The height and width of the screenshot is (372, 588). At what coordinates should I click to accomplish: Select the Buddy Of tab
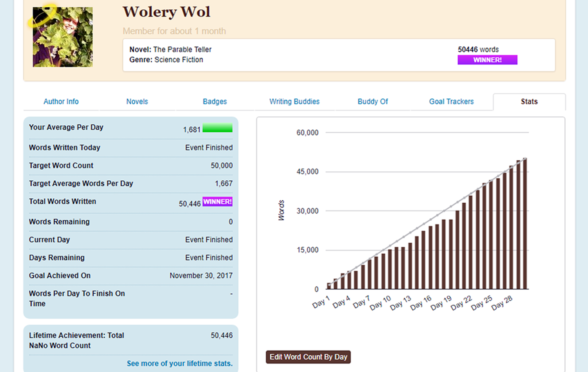point(372,102)
